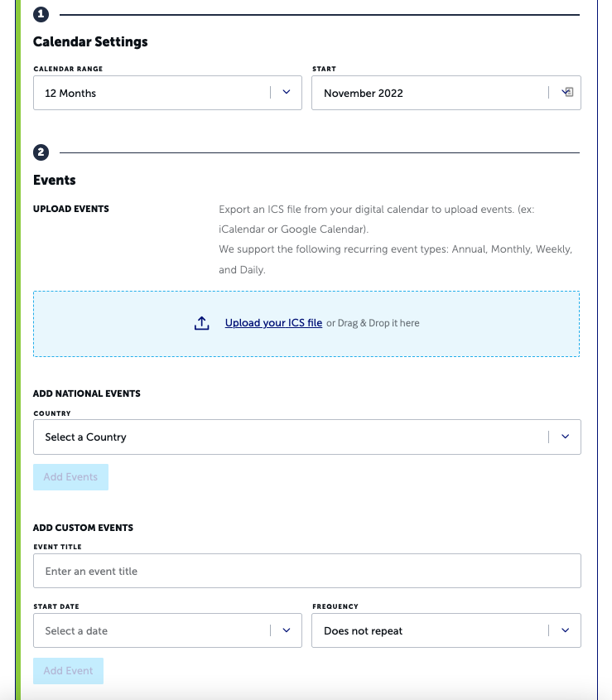Click the step 1 numbered circle badge
The image size is (612, 700).
[x=41, y=13]
